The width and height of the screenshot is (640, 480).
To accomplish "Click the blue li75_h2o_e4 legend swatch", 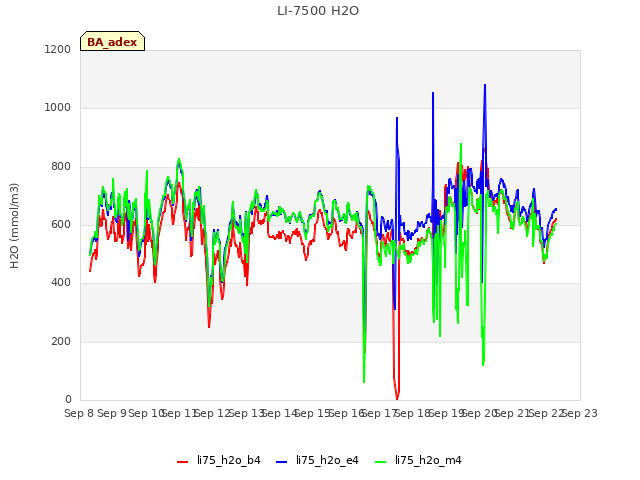I will tap(281, 462).
